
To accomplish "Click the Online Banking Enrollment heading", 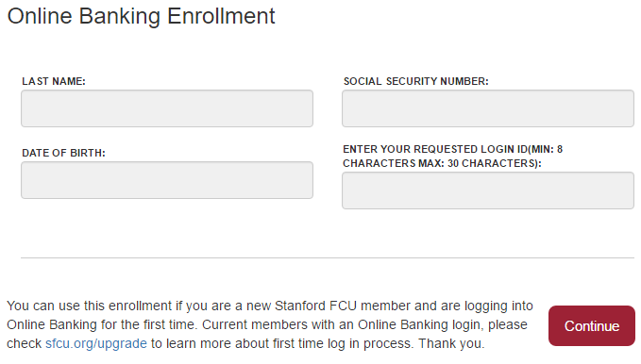I will (x=141, y=17).
